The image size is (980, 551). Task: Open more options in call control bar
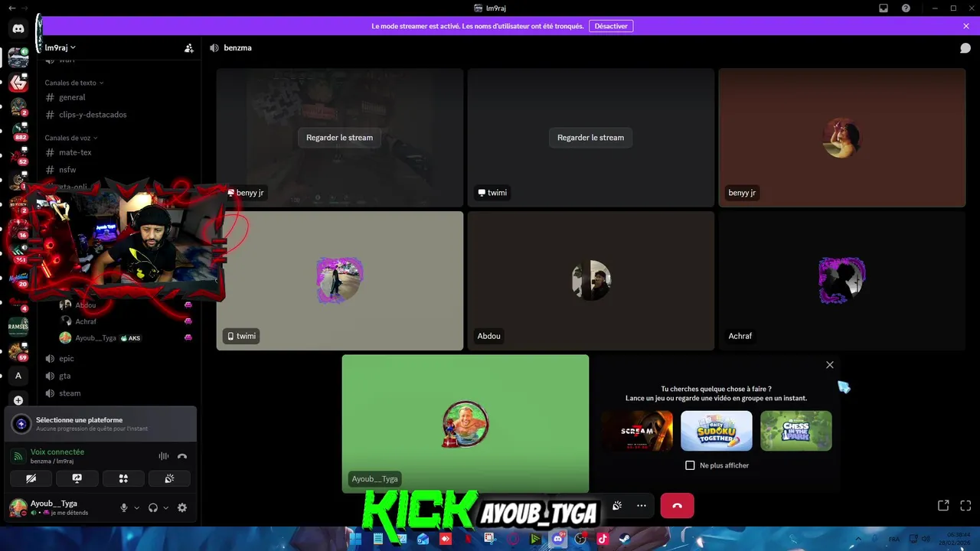coord(642,506)
